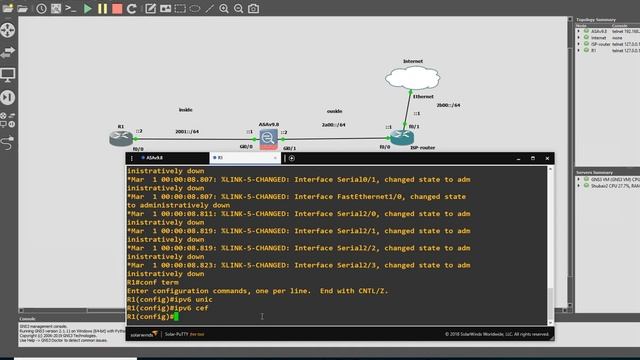Click the 'inside' label on canvas

(x=186, y=109)
